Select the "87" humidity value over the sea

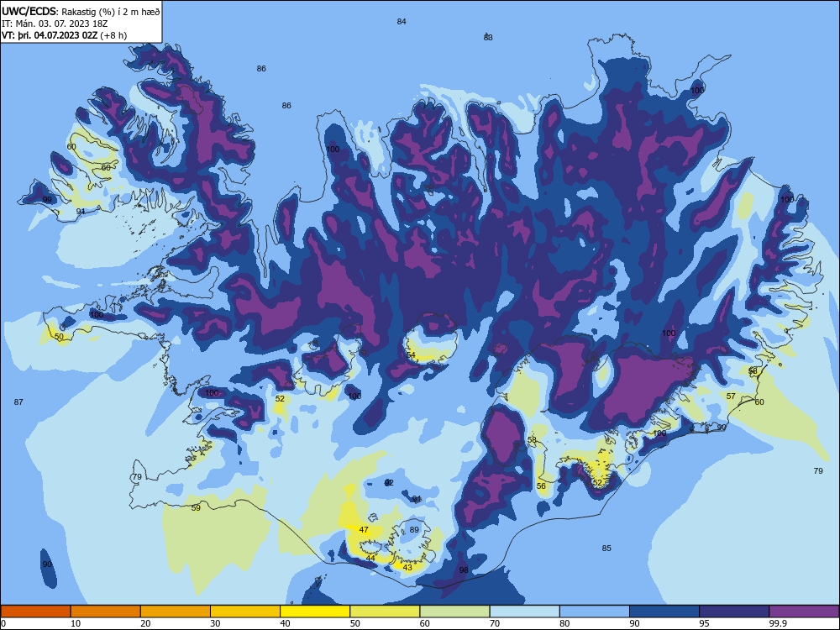(x=18, y=402)
